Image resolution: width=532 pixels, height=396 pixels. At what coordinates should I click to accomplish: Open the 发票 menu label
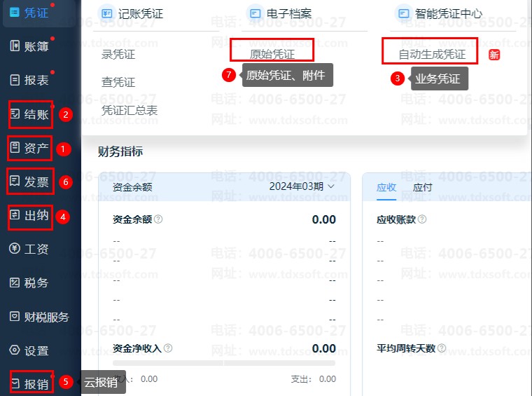click(36, 182)
